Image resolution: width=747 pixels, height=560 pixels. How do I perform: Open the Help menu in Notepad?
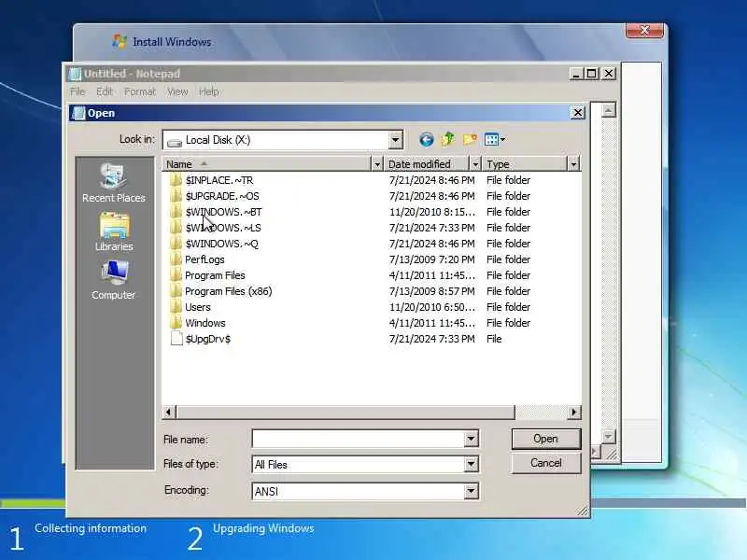(x=208, y=91)
